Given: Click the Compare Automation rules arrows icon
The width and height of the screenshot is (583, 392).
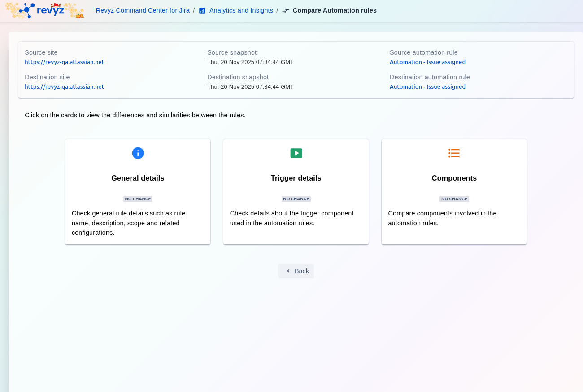Looking at the screenshot, I should tap(286, 11).
